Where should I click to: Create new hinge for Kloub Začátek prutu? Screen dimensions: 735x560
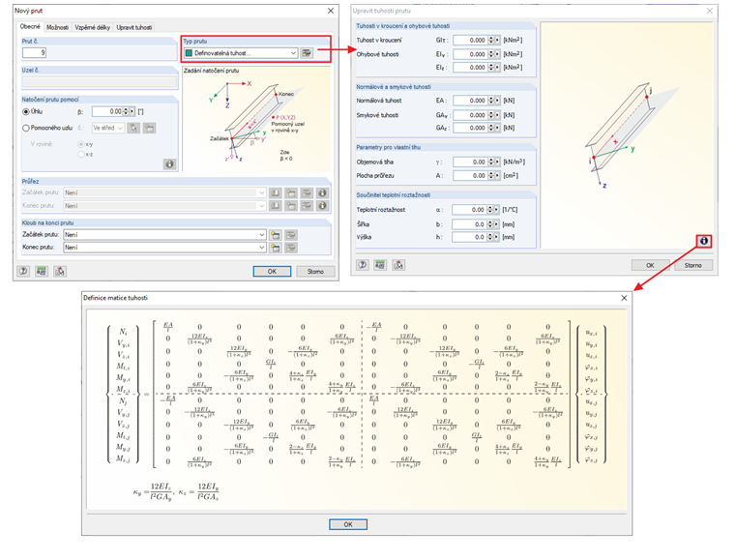pos(276,235)
